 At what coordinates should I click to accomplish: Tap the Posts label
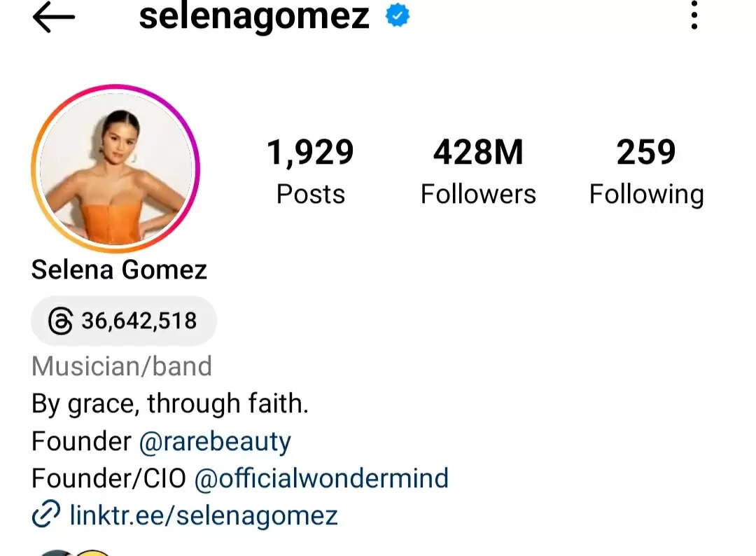coord(311,195)
